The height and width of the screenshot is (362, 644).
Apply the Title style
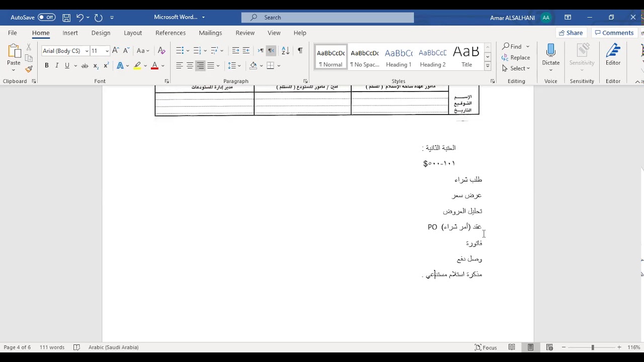(x=466, y=57)
